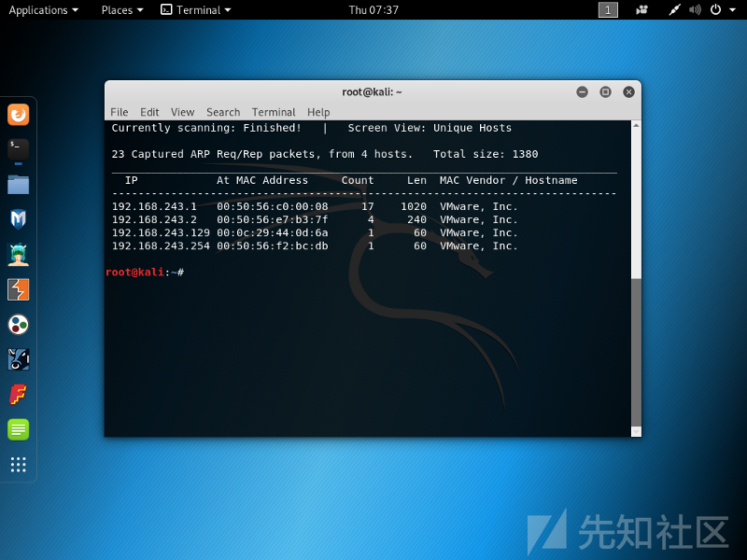Open the Files folder icon in dock
Viewport: 747px width, 560px height.
coord(18,184)
